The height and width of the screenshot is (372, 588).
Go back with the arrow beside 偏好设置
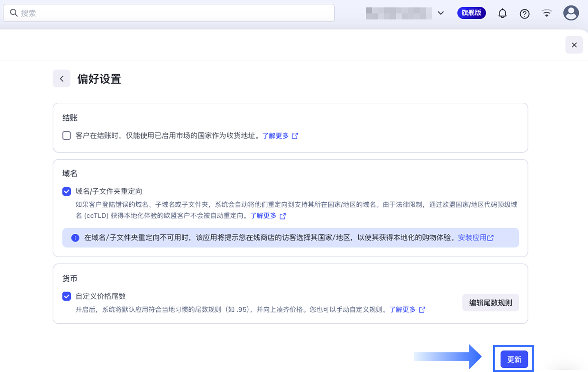click(x=62, y=79)
